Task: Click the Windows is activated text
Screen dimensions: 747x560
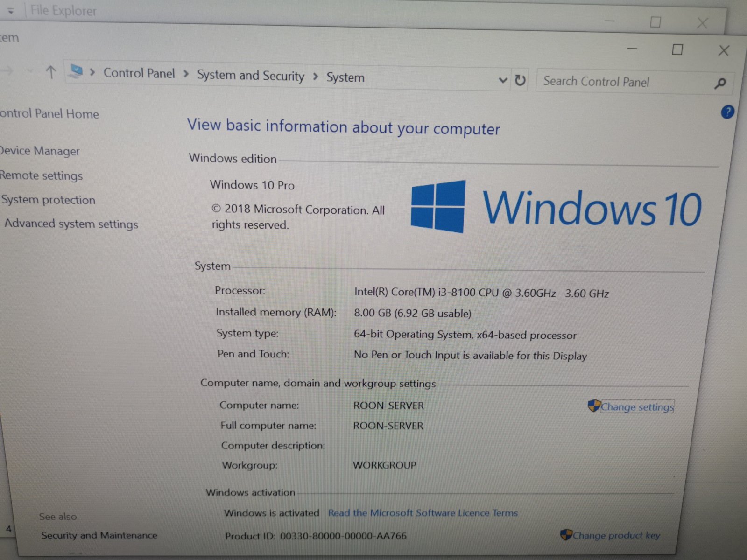Action: click(271, 513)
